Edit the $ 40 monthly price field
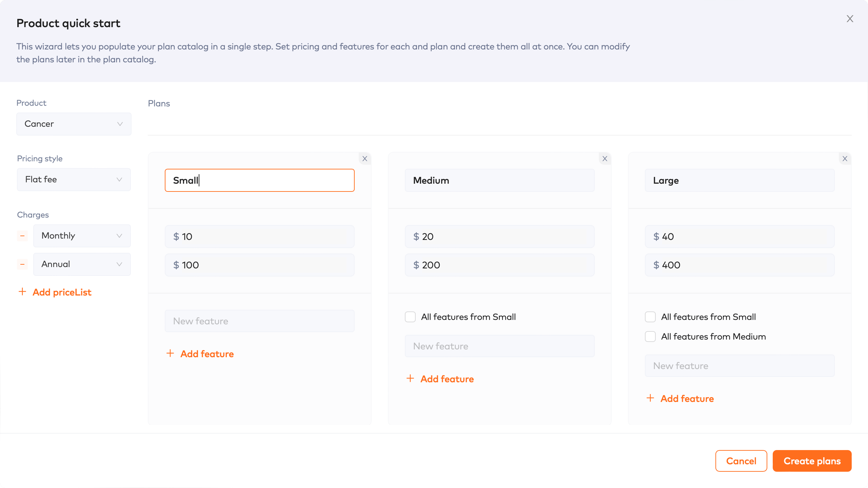This screenshot has height=488, width=868. 740,237
